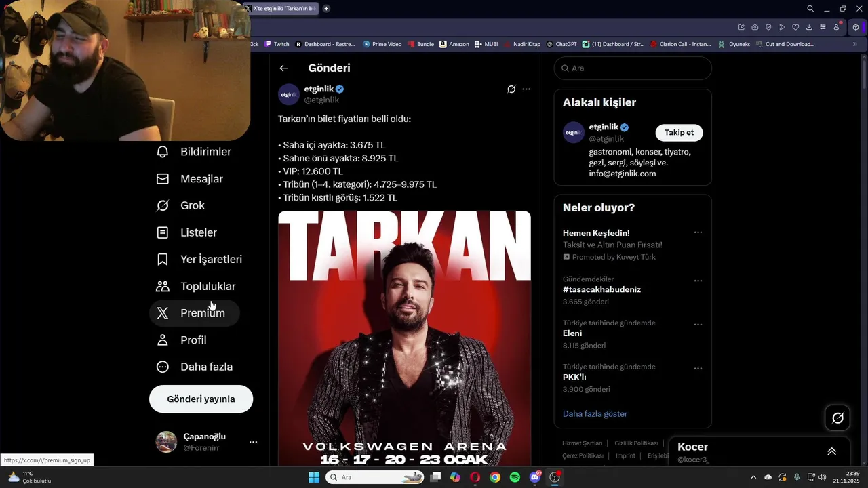Open Daha fazla menu in the sidebar
Screen dimensions: 868x488
tap(194, 367)
